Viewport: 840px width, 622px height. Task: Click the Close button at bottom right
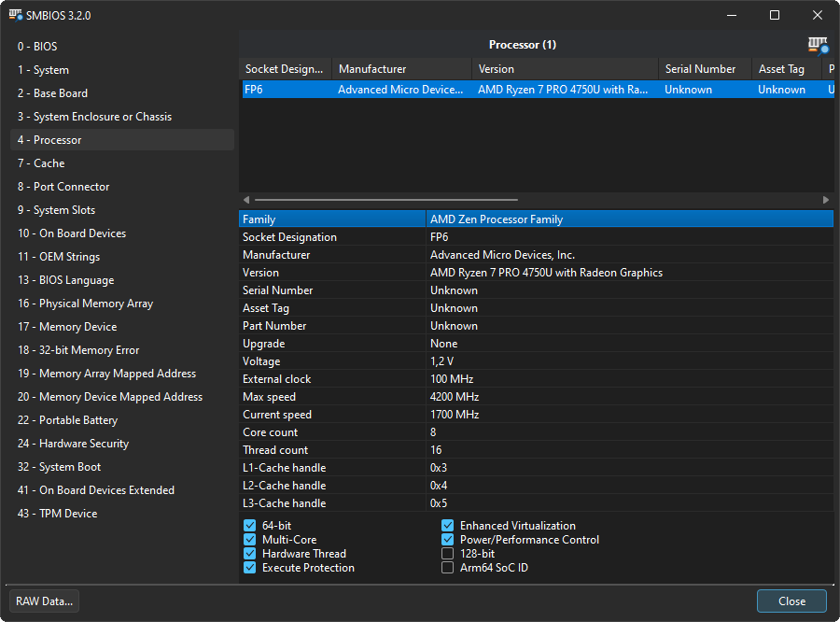click(791, 601)
